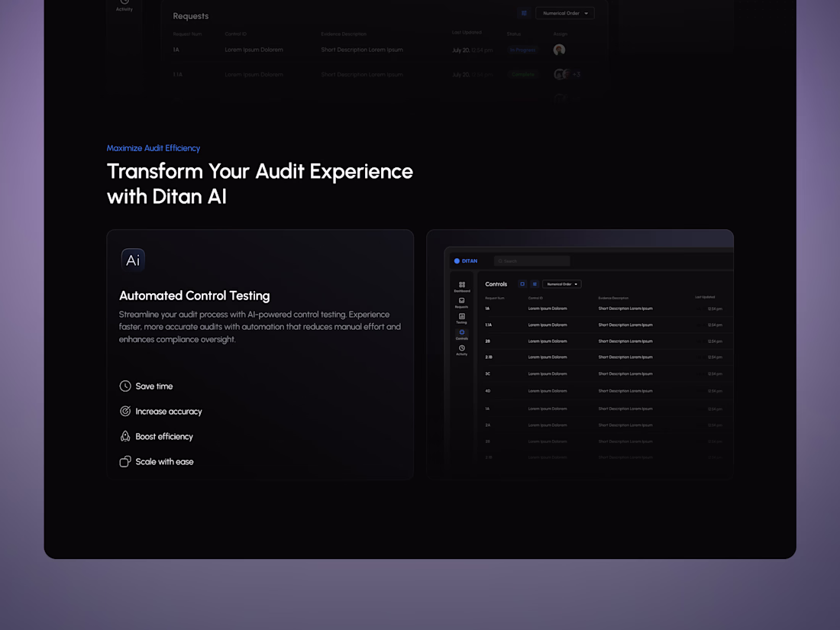Viewport: 840px width, 630px height.
Task: Click the Evidence Description column header in Controls
Action: 613,298
